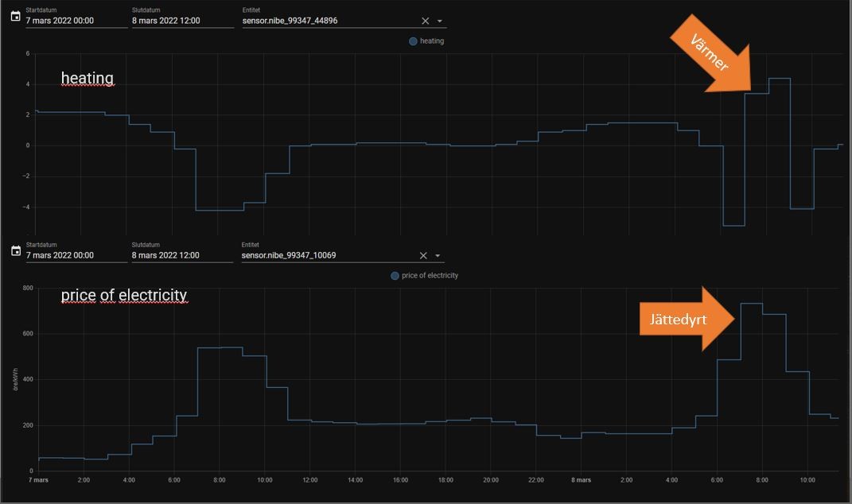The height and width of the screenshot is (504, 852).
Task: Open the calendar icon above price of electricity chart
Action: click(x=16, y=250)
